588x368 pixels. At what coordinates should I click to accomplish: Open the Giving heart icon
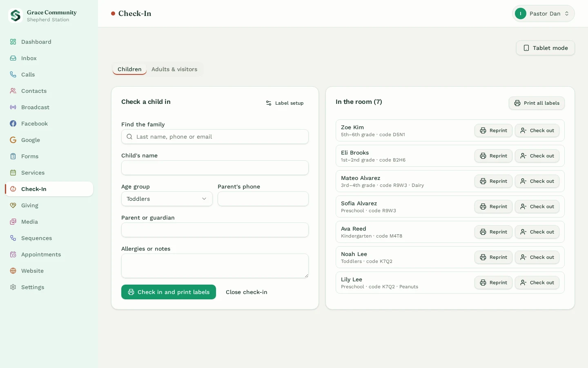tap(13, 205)
